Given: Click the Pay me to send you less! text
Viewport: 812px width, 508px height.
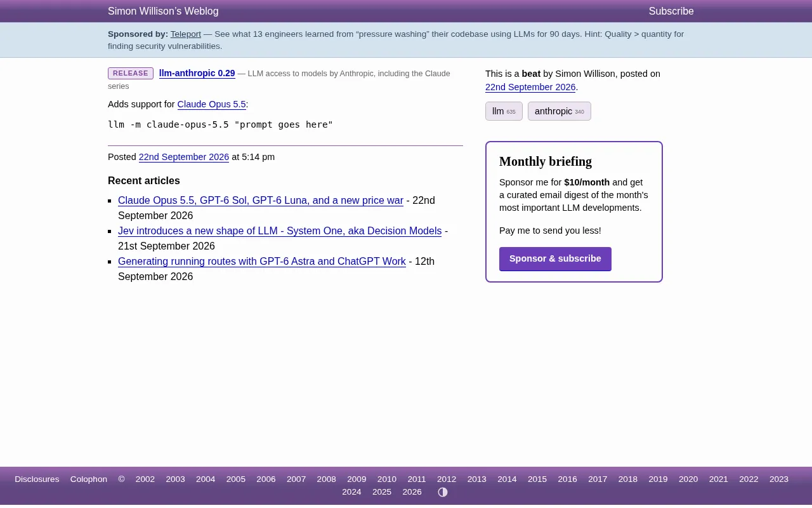Looking at the screenshot, I should tap(550, 231).
